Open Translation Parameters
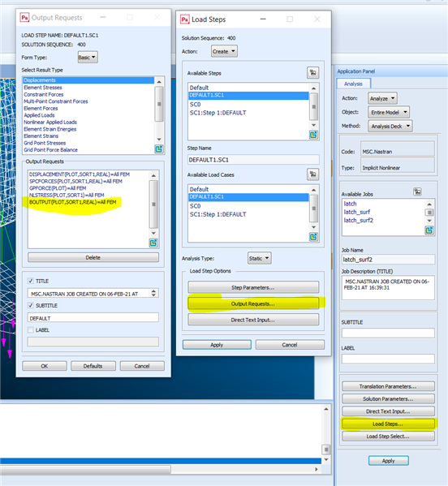The height and width of the screenshot is (486, 448). pos(388,386)
